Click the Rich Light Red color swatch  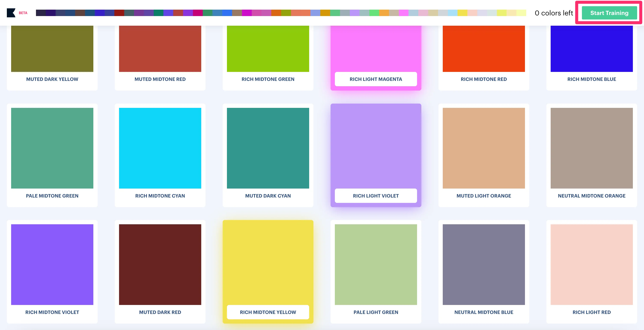[591, 264]
